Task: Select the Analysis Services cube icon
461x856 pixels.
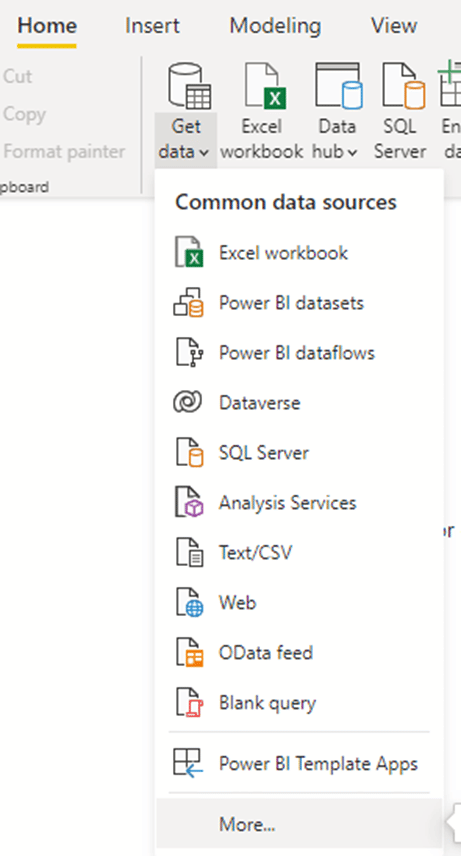Action: tap(188, 502)
